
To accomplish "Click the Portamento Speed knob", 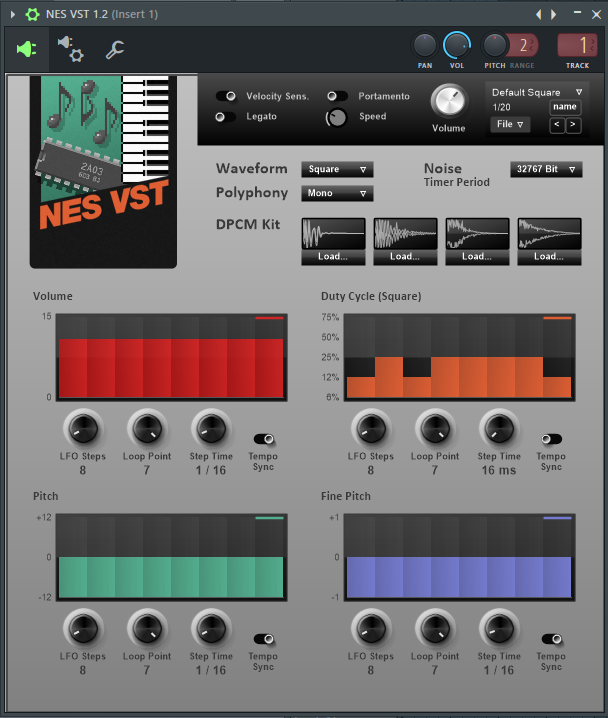I will 337,118.
